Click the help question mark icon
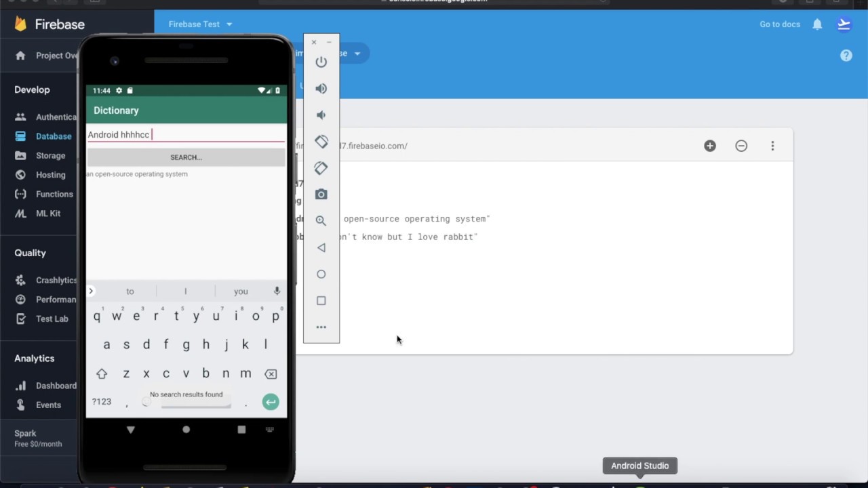Image resolution: width=868 pixels, height=488 pixels. click(846, 56)
